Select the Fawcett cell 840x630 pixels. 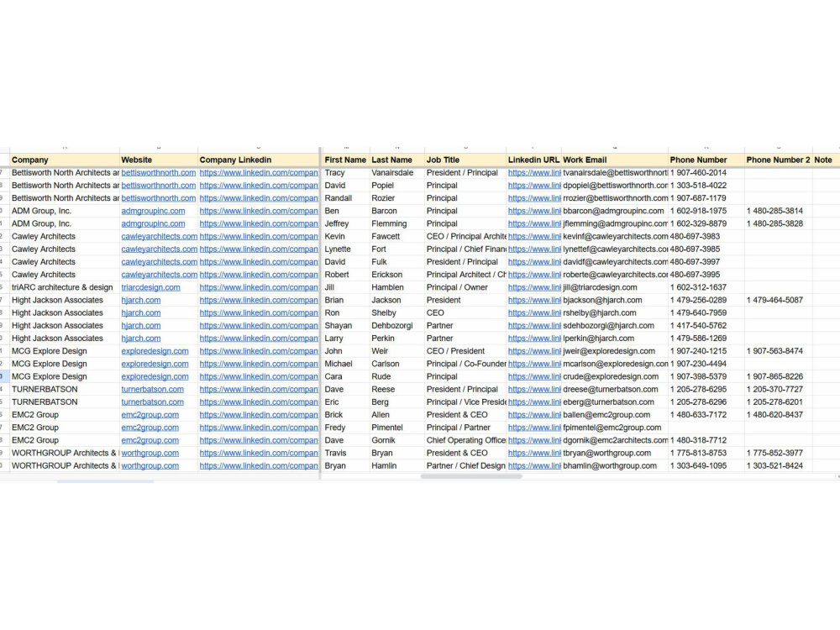pos(397,236)
